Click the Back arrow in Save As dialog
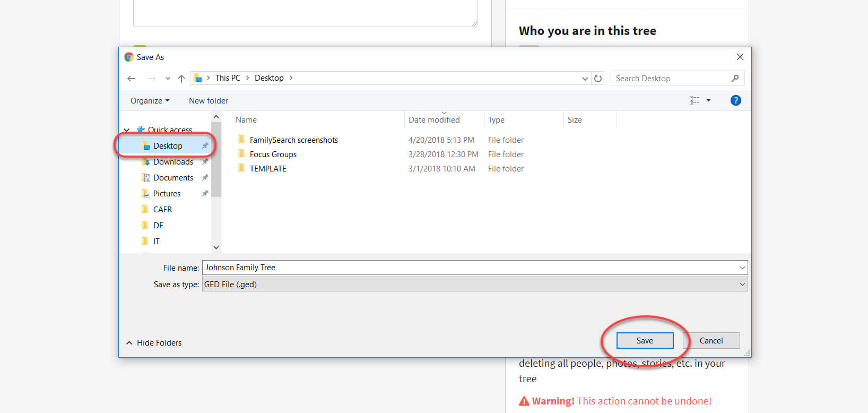This screenshot has width=868, height=413. point(132,79)
